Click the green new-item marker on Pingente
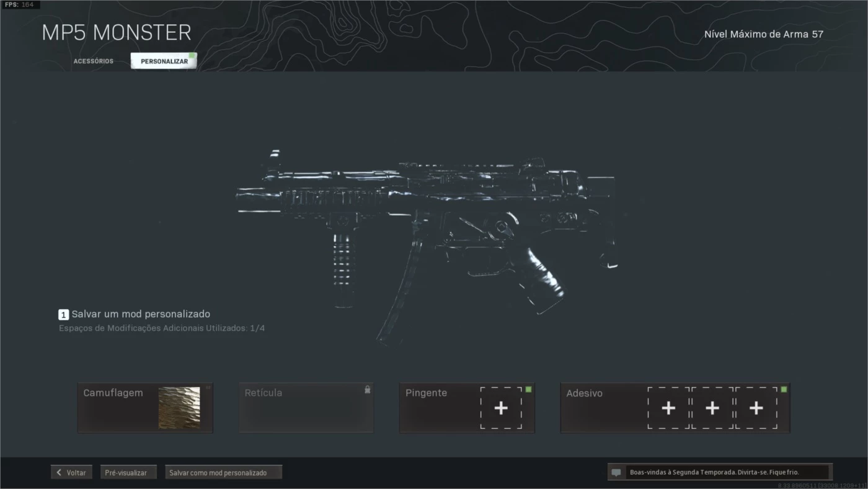 point(528,389)
